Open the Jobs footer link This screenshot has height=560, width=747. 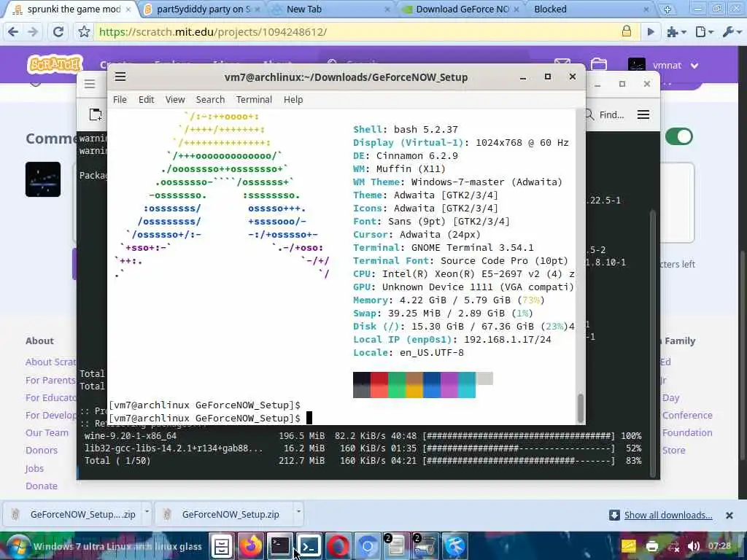click(34, 468)
